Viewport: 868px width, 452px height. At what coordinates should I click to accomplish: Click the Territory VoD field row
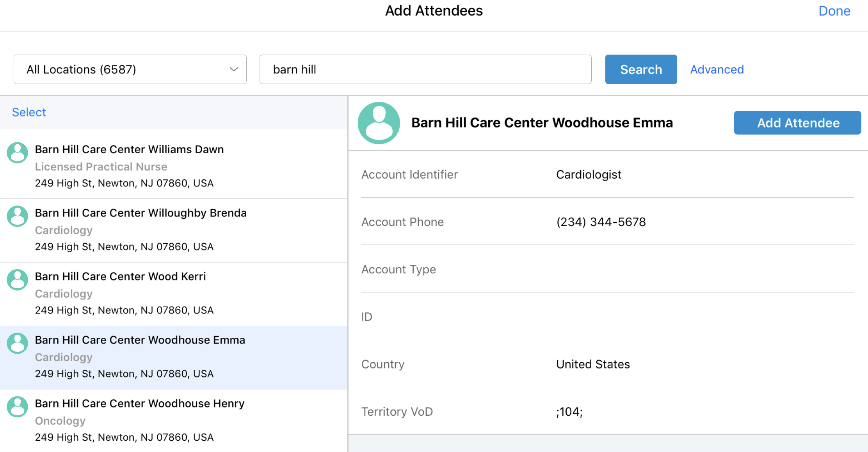click(x=607, y=411)
